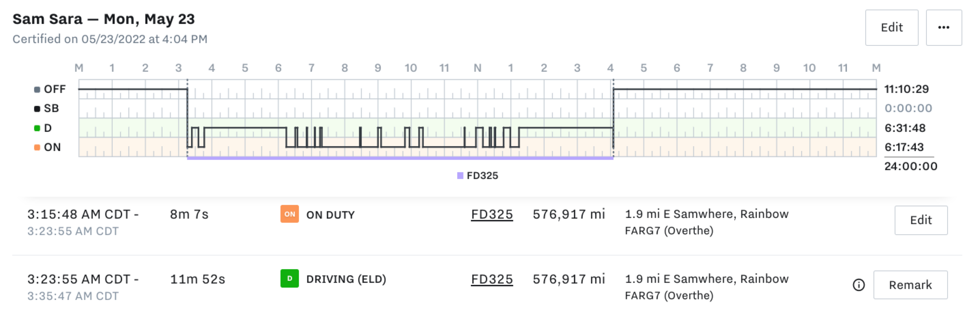This screenshot has height=317, width=980.
Task: Click the green D driving status badge
Action: pos(290,279)
